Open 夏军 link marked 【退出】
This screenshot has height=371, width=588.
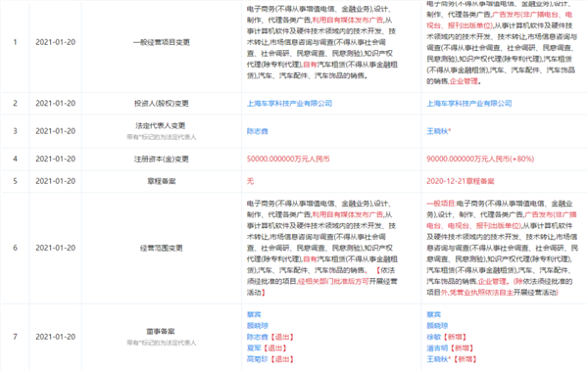pos(254,348)
